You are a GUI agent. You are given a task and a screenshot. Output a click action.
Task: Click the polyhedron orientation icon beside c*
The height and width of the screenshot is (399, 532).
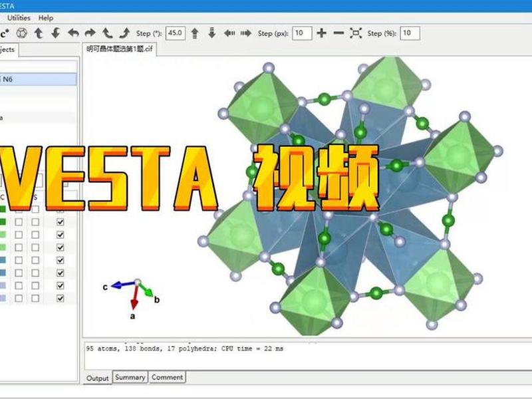point(22,33)
